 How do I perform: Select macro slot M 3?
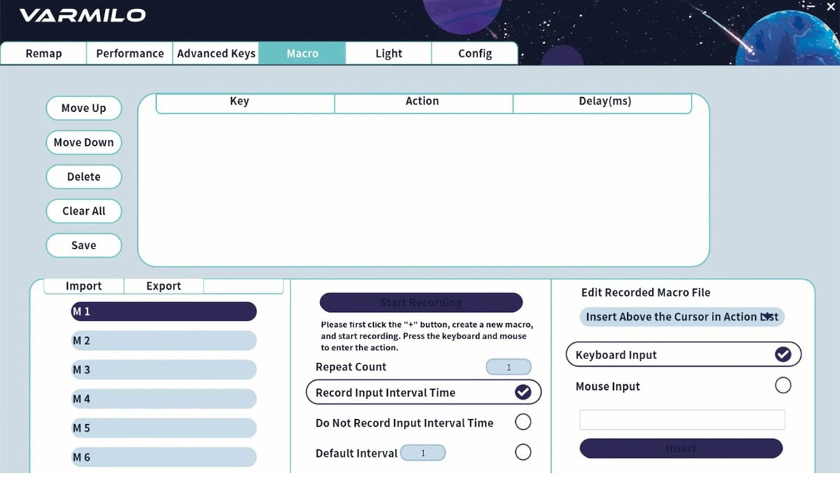[164, 370]
